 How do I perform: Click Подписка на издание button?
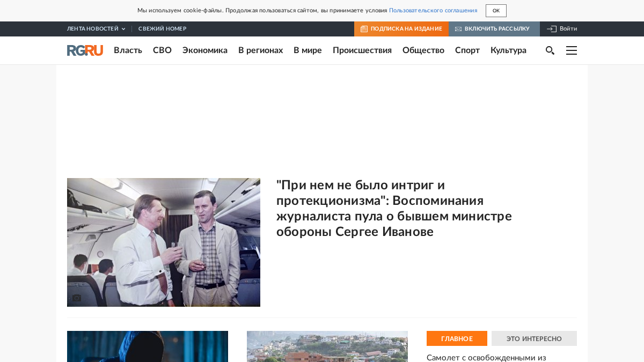(401, 29)
